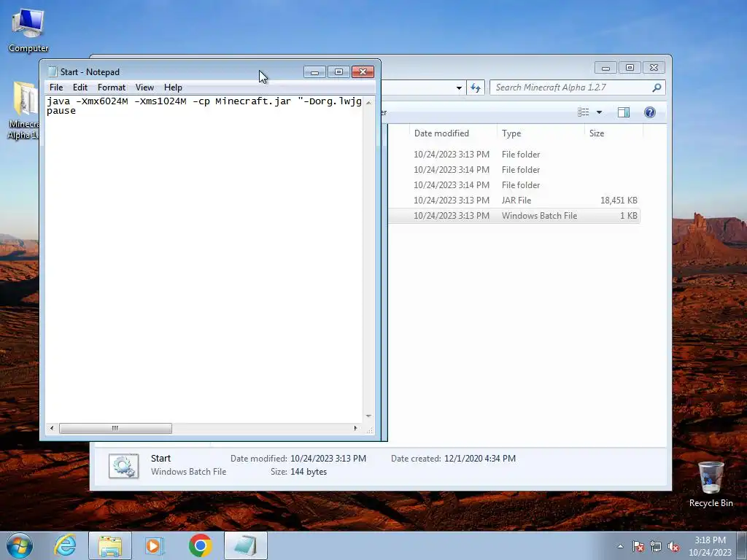
Task: Maximize the Explorer window
Action: click(630, 68)
